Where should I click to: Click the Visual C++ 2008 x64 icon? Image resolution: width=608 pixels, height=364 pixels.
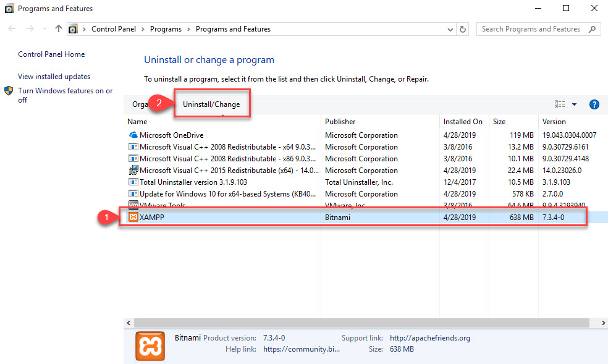(x=133, y=147)
